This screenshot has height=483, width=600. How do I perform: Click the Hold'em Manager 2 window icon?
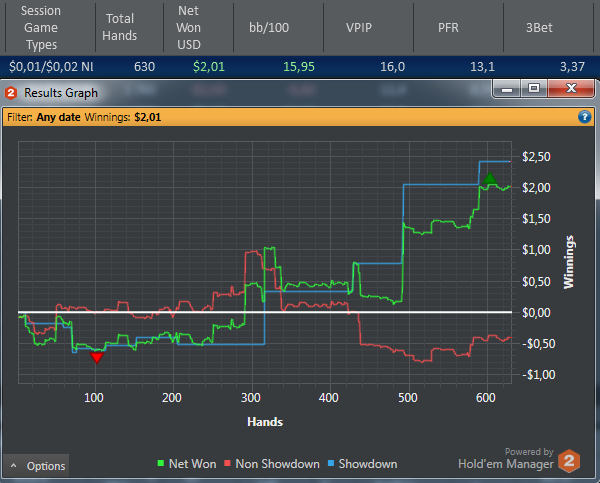11,93
